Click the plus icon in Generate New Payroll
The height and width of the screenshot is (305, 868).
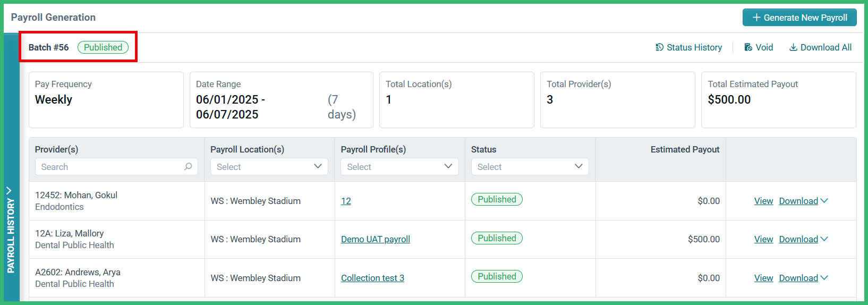point(756,18)
